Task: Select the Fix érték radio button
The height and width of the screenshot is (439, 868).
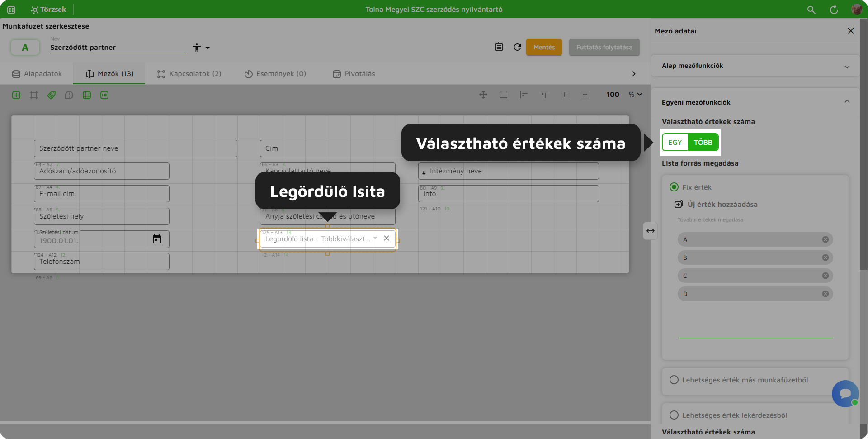Action: [x=674, y=187]
